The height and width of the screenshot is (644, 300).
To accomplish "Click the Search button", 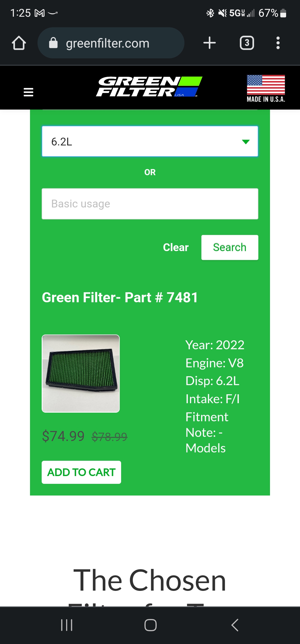I will 230,247.
